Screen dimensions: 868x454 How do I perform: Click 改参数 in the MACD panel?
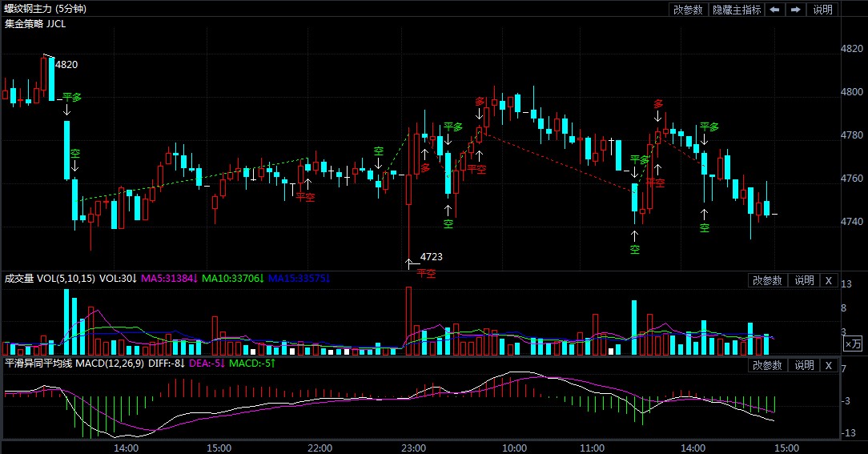point(767,365)
